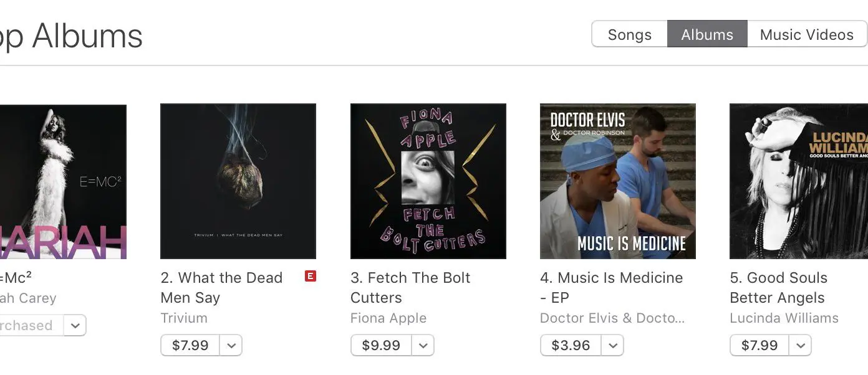
Task: Open the Lucinda Williams album cover
Action: tap(799, 181)
